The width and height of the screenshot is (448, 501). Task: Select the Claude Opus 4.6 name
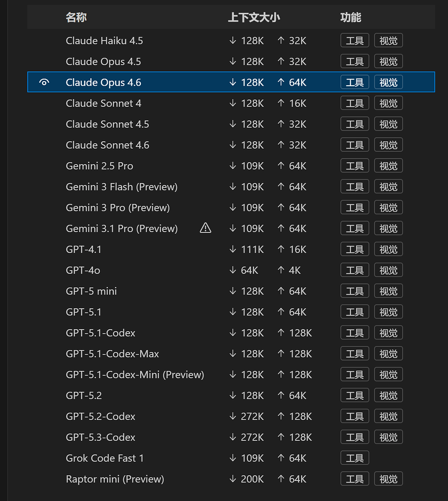[x=104, y=83]
